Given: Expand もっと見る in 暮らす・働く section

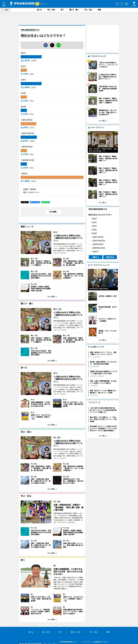Looking at the screenshot, I should click(52, 361).
